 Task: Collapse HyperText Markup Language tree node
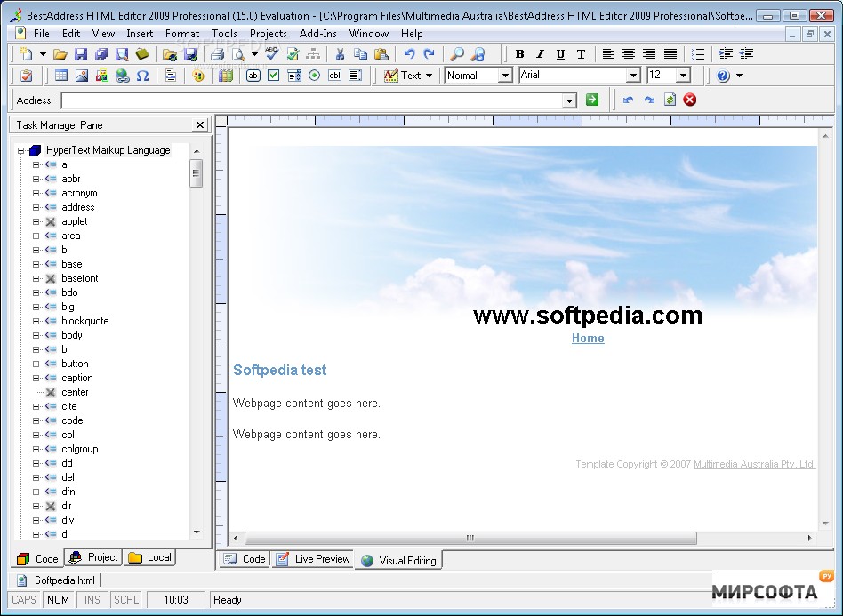point(21,150)
